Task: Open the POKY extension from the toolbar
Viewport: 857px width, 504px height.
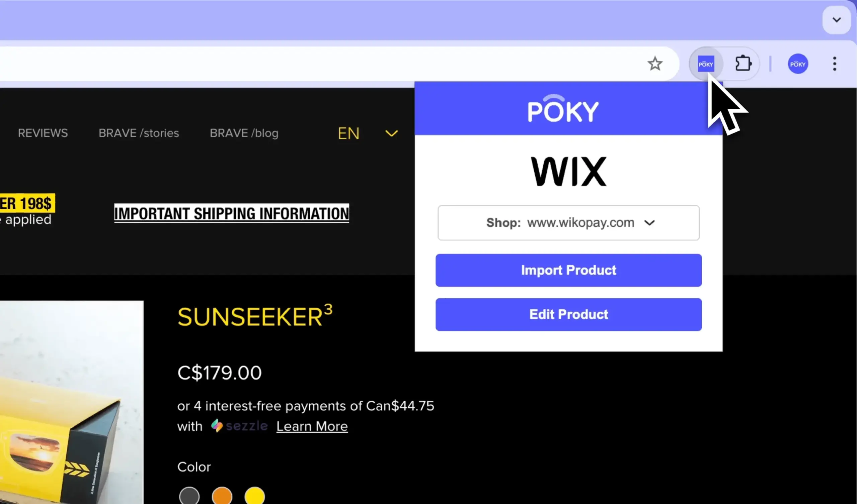Action: [x=706, y=64]
